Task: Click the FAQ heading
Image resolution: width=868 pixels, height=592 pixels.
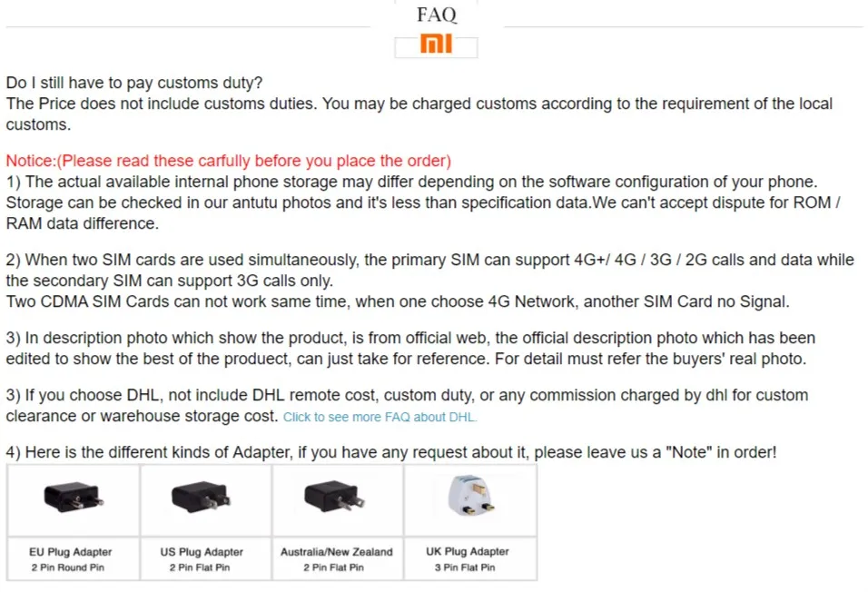Action: (x=437, y=15)
